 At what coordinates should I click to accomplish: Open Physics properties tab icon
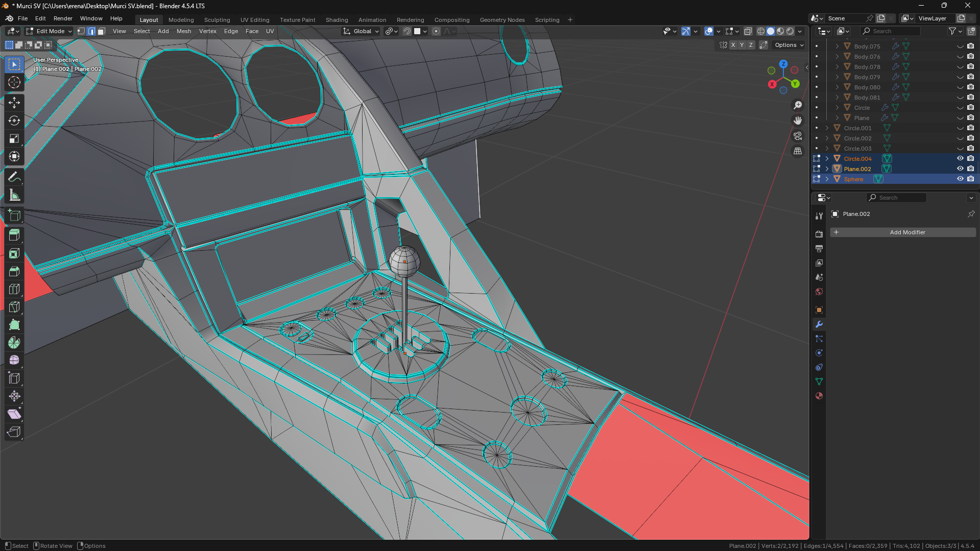tap(819, 353)
